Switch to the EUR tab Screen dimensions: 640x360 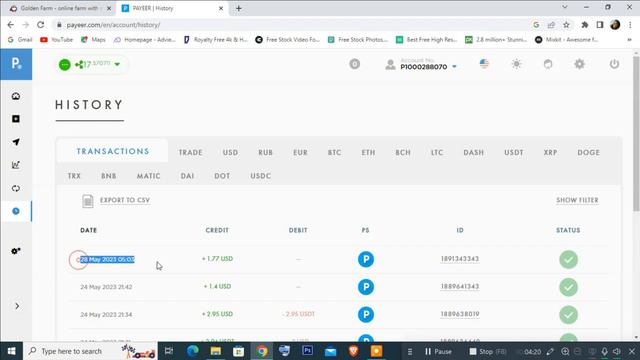tap(300, 152)
